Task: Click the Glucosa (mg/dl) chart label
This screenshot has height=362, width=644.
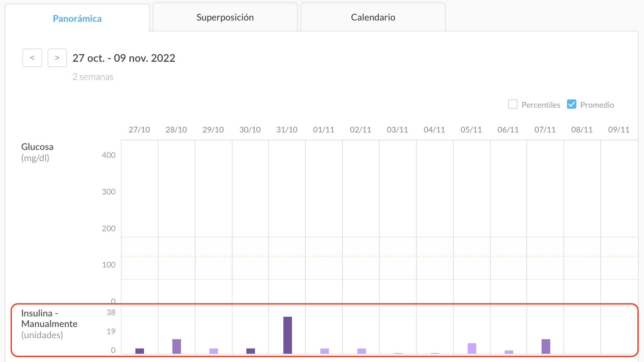Action: coord(37,152)
